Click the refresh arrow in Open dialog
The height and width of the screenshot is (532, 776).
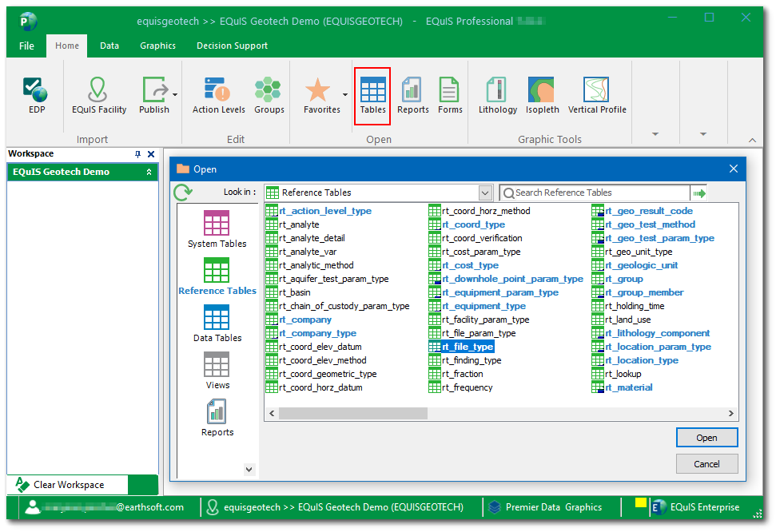tap(183, 193)
